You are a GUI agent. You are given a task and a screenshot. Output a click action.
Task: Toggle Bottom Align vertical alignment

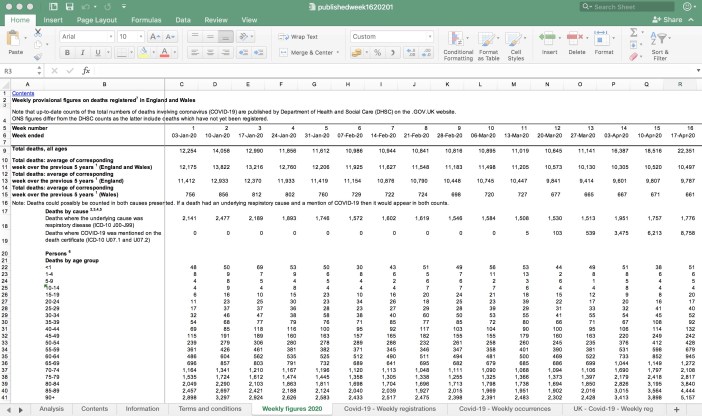(x=225, y=37)
